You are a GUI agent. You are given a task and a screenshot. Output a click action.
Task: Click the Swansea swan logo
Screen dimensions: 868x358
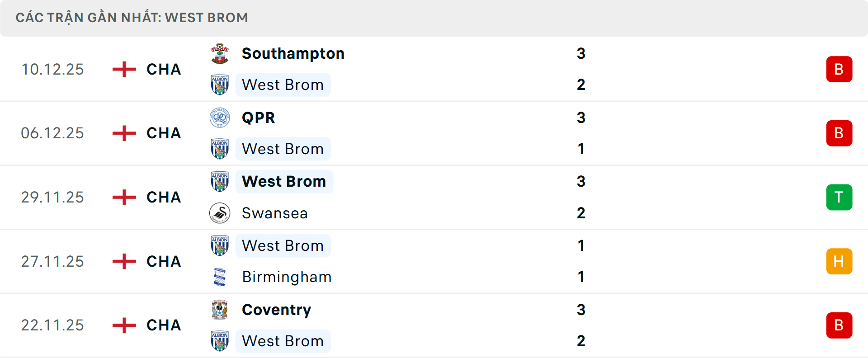pyautogui.click(x=220, y=213)
